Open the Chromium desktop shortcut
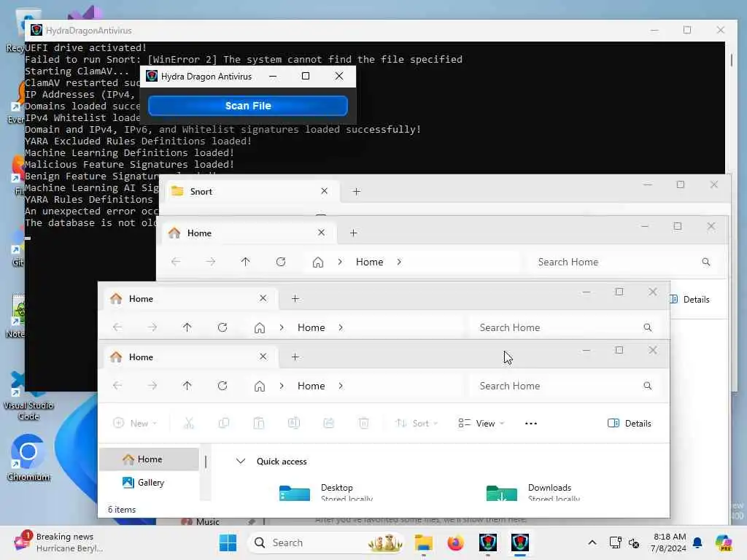 (x=28, y=458)
